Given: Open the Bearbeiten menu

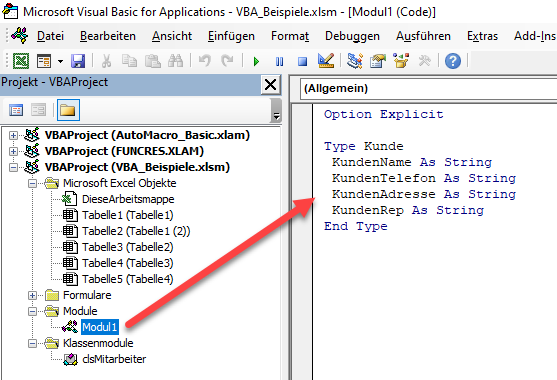Looking at the screenshot, I should [x=108, y=36].
